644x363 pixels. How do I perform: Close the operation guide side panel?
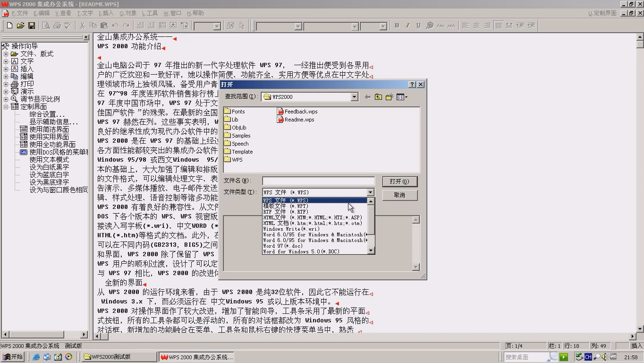click(85, 37)
